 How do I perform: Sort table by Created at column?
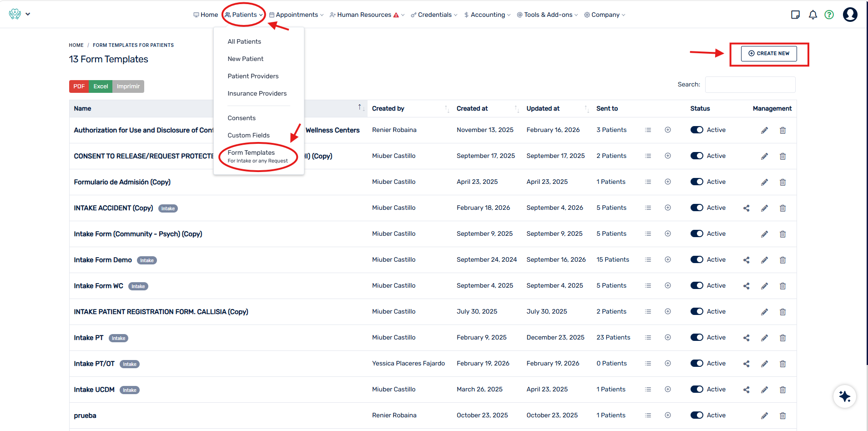488,108
